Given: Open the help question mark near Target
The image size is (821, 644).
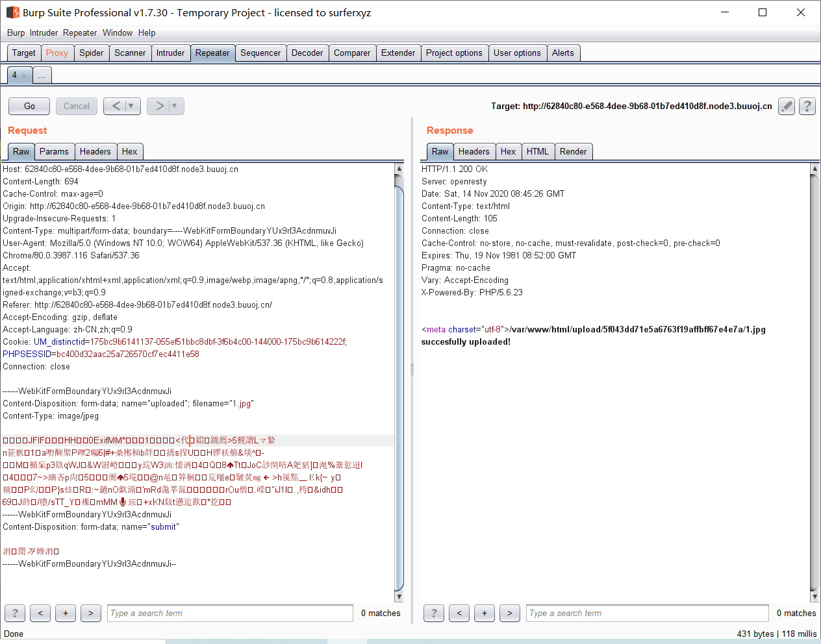Looking at the screenshot, I should 807,106.
